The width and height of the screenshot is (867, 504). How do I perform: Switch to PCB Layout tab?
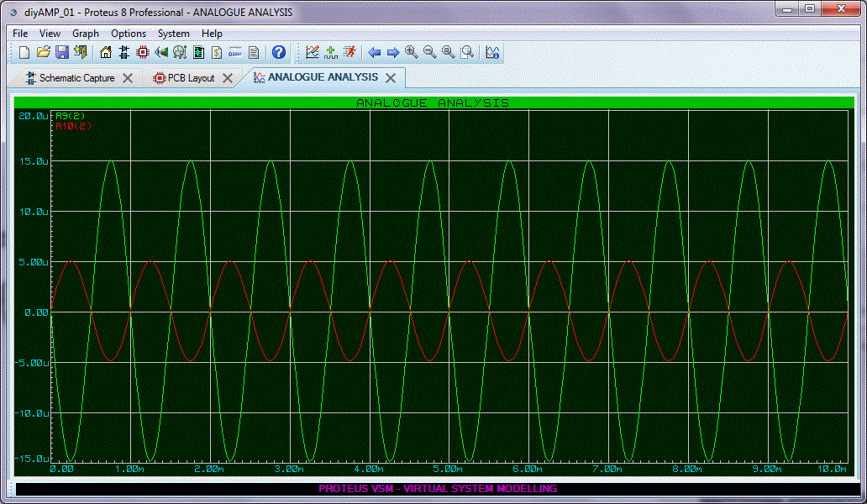189,78
